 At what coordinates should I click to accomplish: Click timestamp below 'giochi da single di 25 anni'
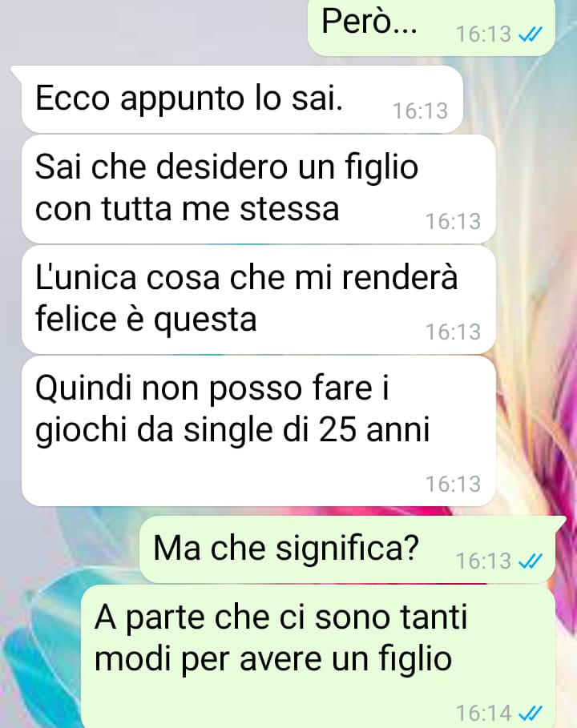click(454, 485)
